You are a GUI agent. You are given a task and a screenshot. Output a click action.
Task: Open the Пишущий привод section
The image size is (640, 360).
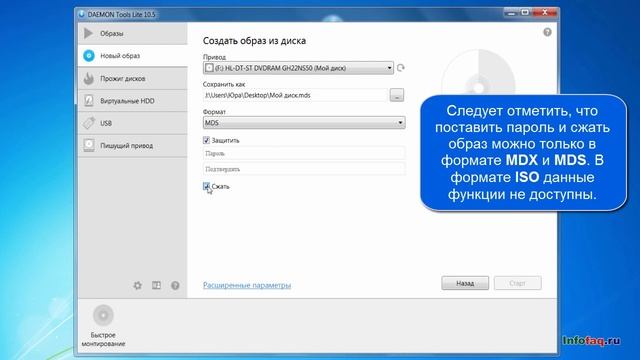(133, 145)
